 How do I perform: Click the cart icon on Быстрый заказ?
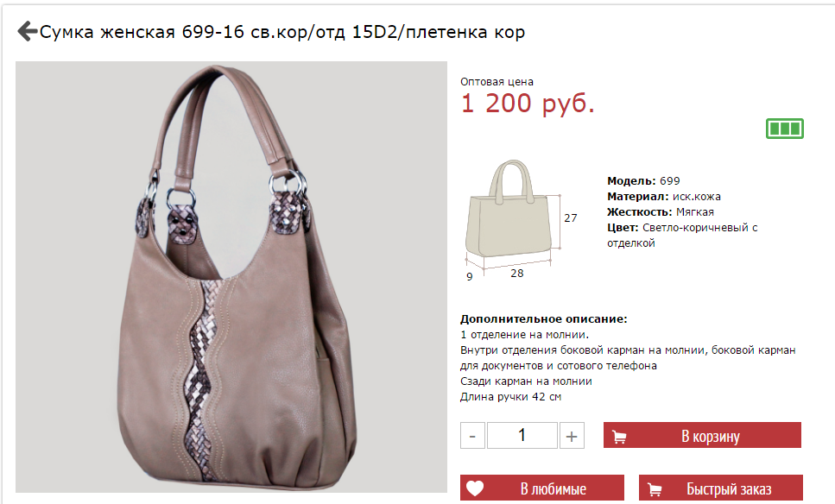[655, 489]
